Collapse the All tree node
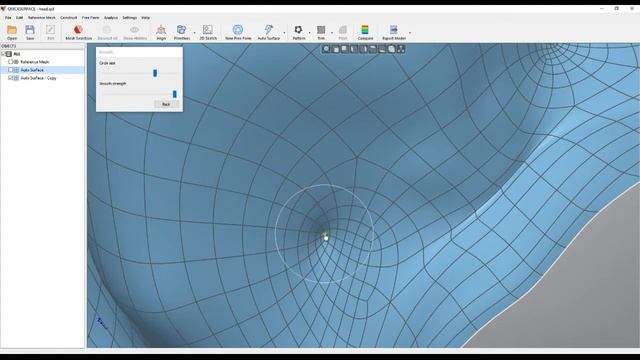This screenshot has width=640, height=360. (x=3, y=54)
